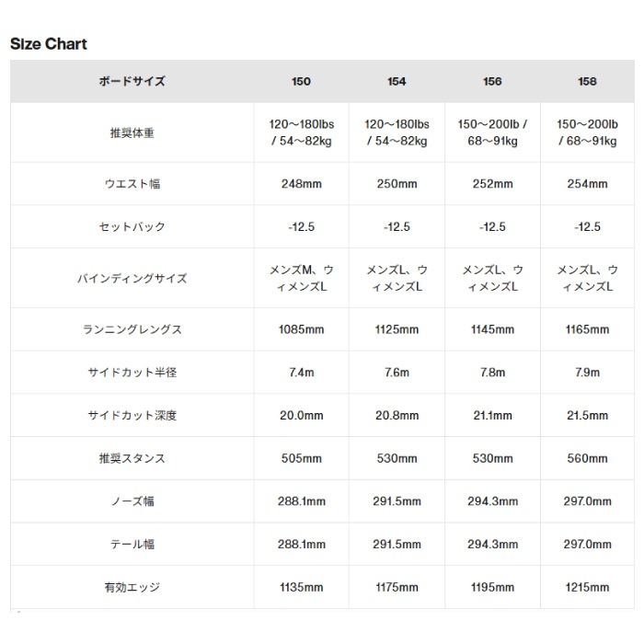
Task: Click the 7.9m sidecut radius value
Action: 587,373
